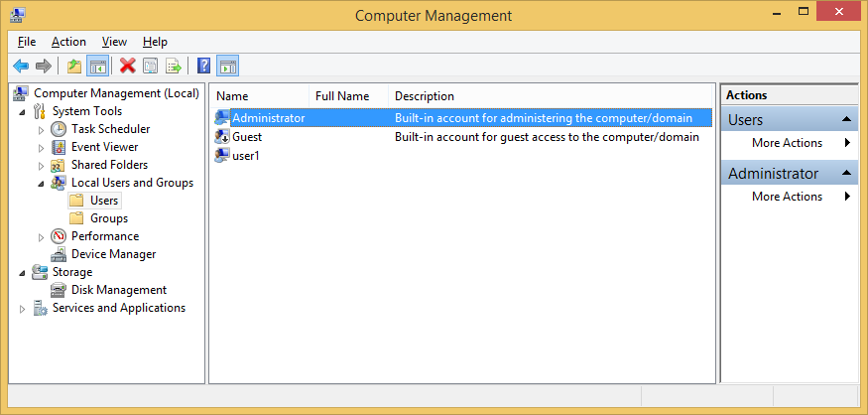Open the Action menu
868x415 pixels.
tap(68, 42)
